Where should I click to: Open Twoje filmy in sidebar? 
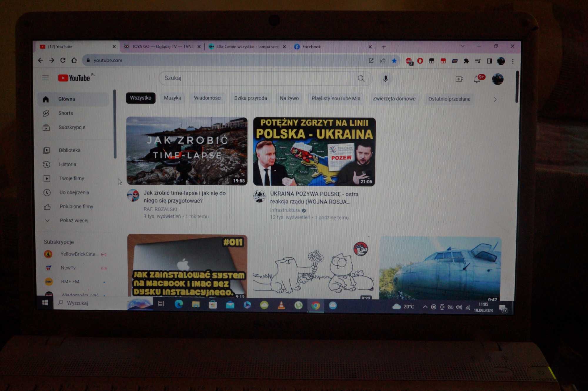pos(73,178)
